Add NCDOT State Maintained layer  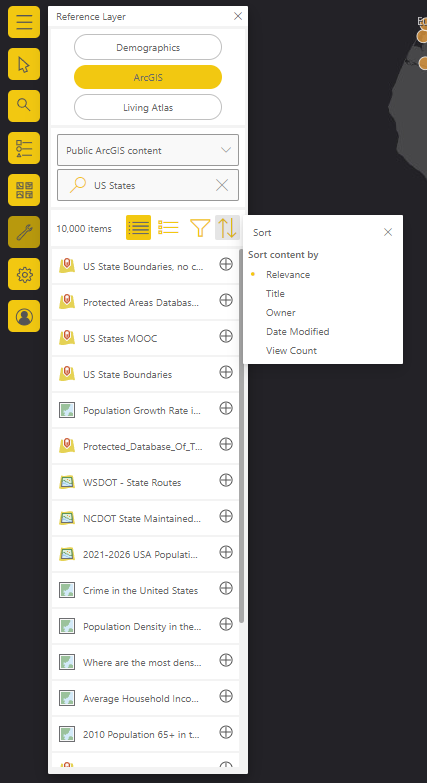[x=226, y=516]
